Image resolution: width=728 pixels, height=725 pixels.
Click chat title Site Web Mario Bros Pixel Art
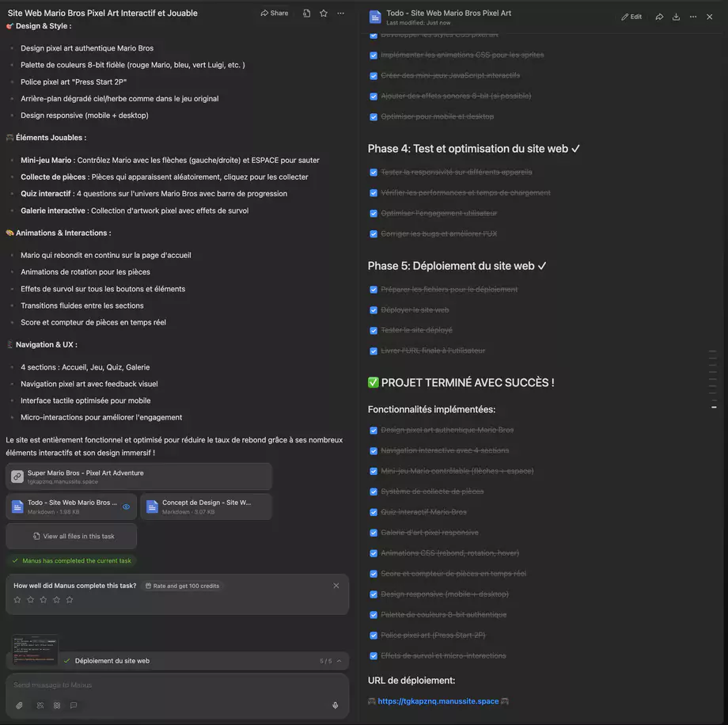(x=103, y=13)
